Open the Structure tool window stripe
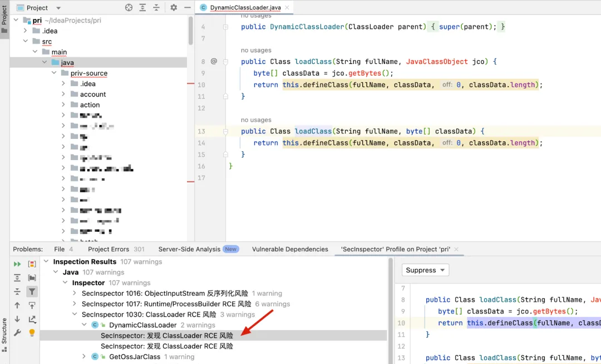601x364 pixels. point(4,335)
